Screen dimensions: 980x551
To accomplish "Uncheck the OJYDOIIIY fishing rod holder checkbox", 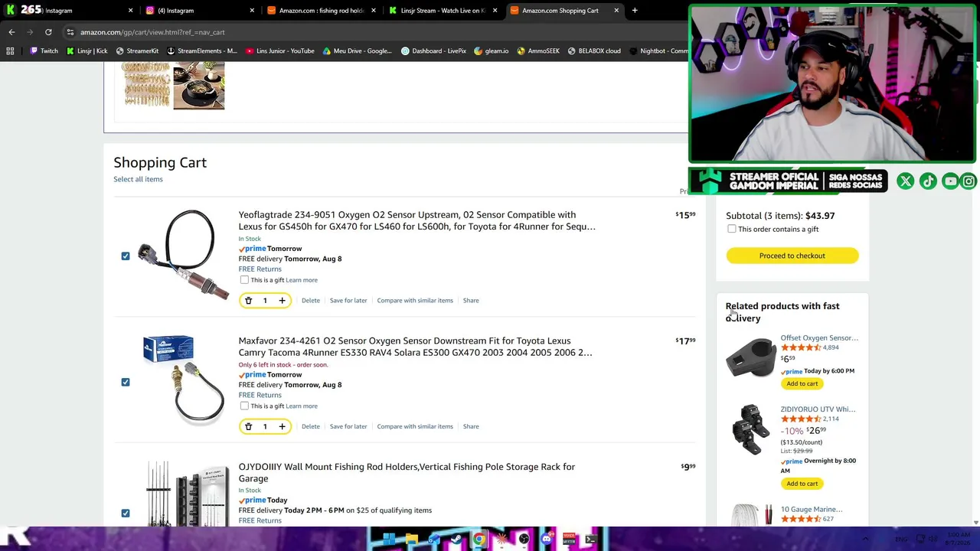I will [126, 513].
